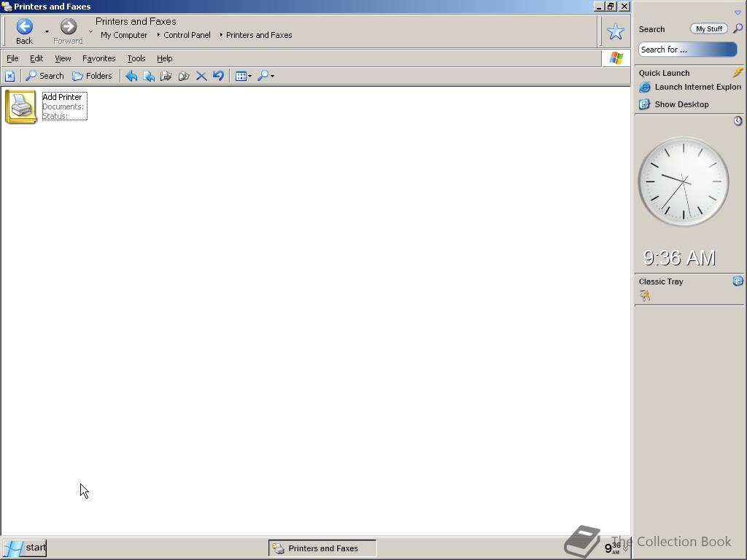Click the magnifier toolbar icon beside Views
Image resolution: width=747 pixels, height=560 pixels.
coord(263,76)
